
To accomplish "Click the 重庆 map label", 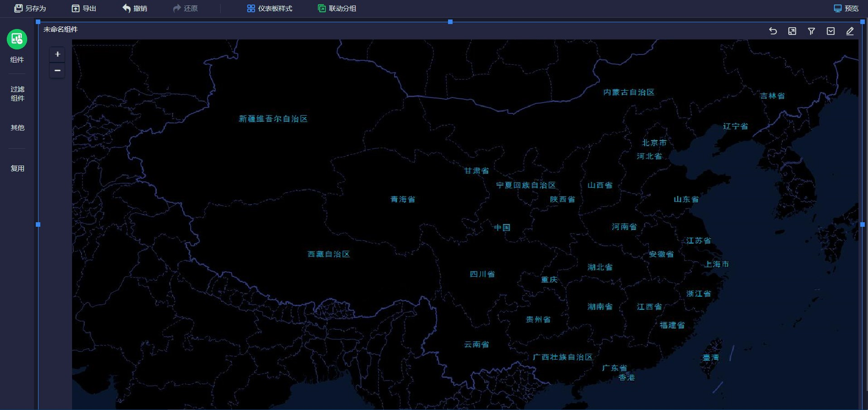I will 549,280.
